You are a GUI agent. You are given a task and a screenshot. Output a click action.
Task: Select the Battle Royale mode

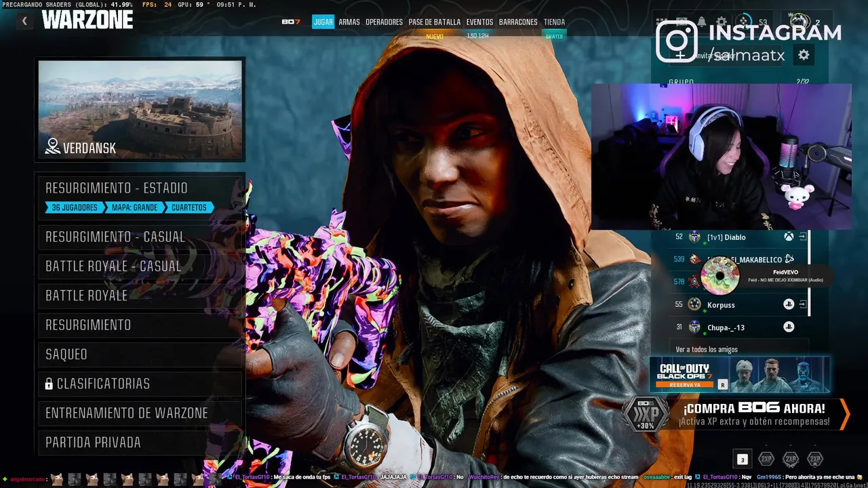(x=140, y=296)
